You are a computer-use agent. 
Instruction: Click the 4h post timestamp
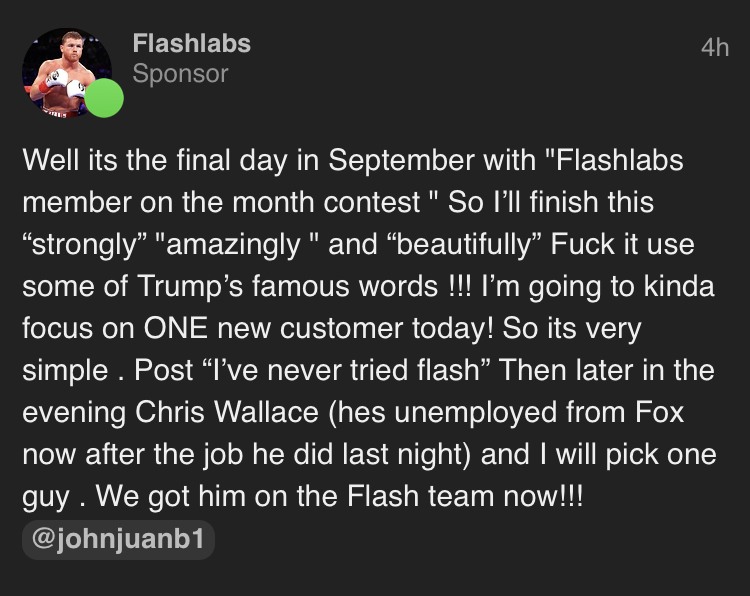click(x=715, y=47)
